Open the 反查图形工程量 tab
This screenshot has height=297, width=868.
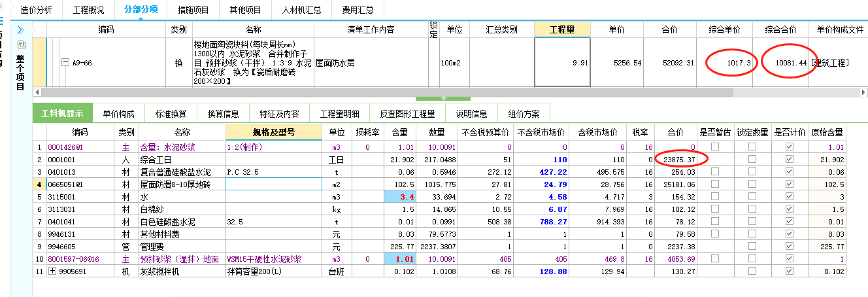[x=408, y=113]
